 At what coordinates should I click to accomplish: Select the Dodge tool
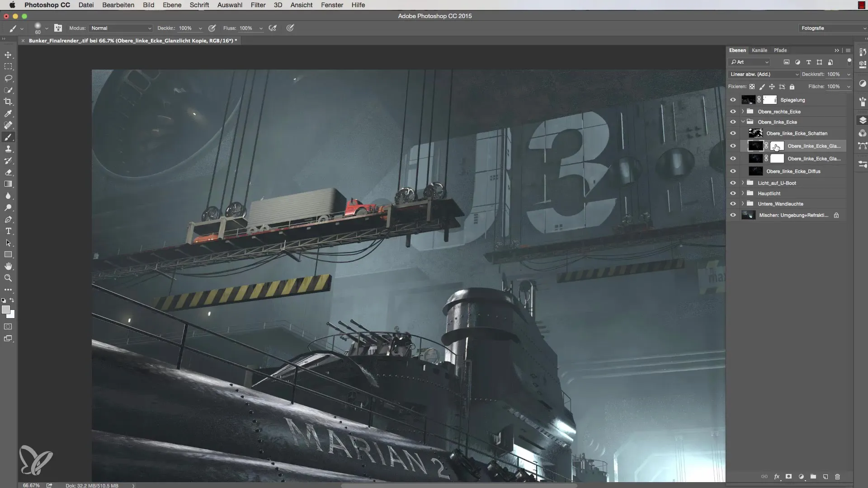pyautogui.click(x=8, y=207)
